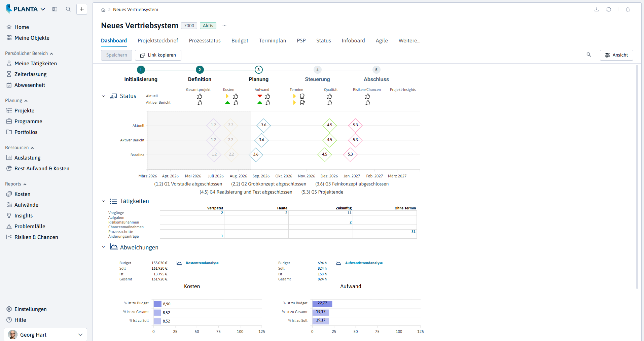Image resolution: width=644 pixels, height=341 pixels.
Task: Toggle the sidebar panel icon
Action: click(x=55, y=9)
